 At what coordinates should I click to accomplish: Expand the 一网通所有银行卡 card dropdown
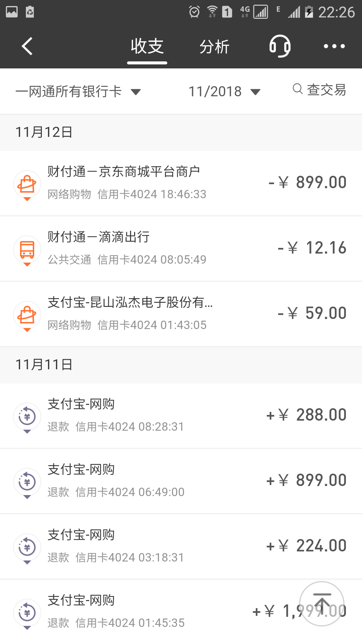[x=135, y=92]
